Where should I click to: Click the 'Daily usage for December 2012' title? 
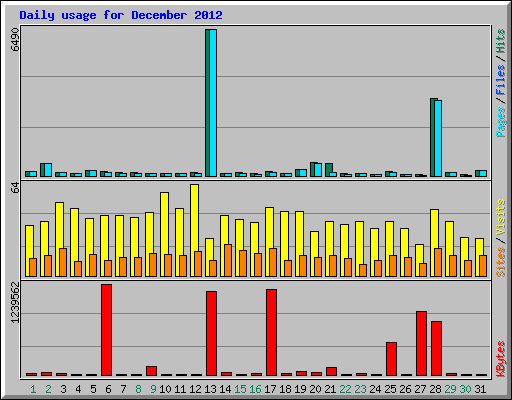121,15
